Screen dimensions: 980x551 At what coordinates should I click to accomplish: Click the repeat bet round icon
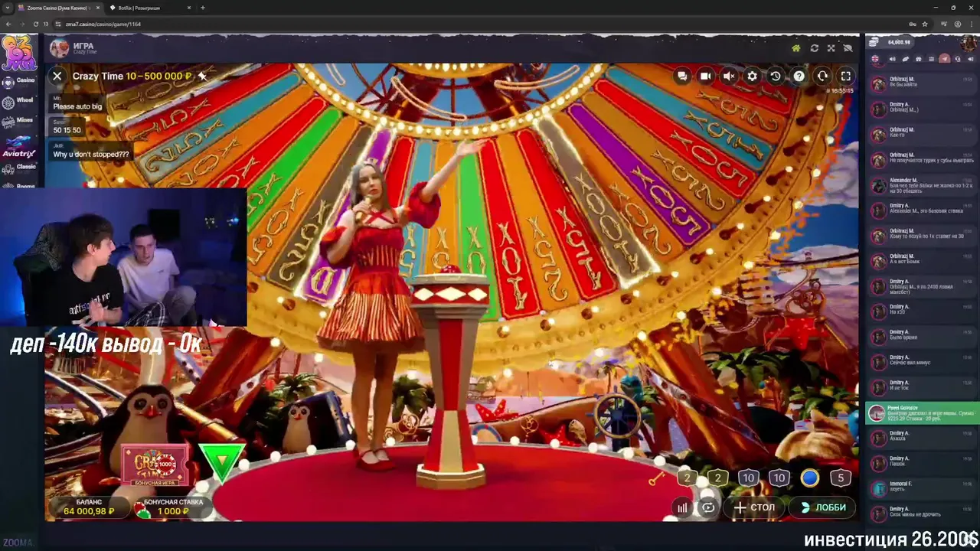tap(708, 507)
